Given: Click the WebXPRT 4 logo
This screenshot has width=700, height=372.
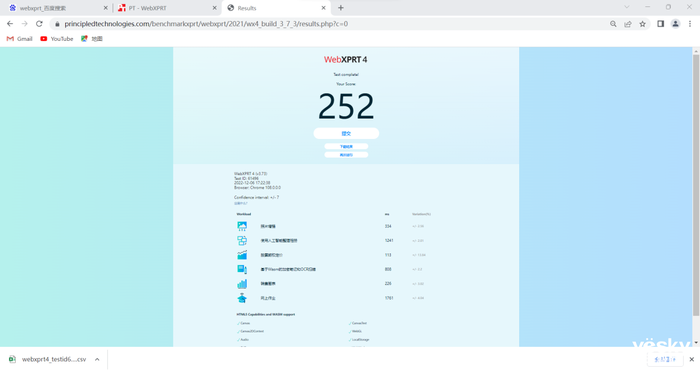Looking at the screenshot, I should pyautogui.click(x=346, y=59).
